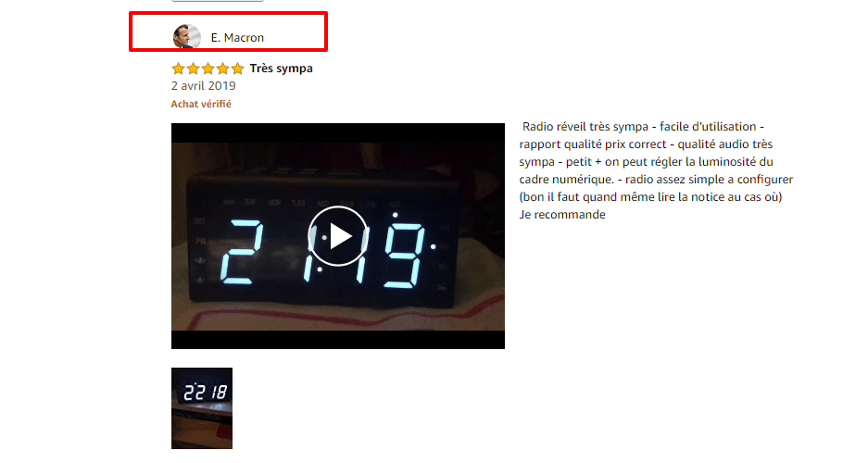The height and width of the screenshot is (463, 868).
Task: Click the "Je recommande" line of the review
Action: pyautogui.click(x=562, y=215)
